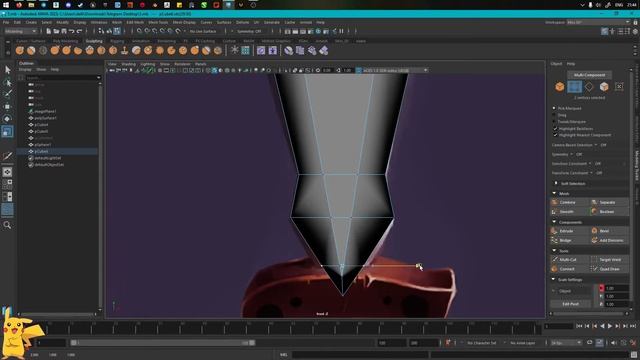
Task: Switch to the Rigging shelf tab
Action: (x=117, y=41)
